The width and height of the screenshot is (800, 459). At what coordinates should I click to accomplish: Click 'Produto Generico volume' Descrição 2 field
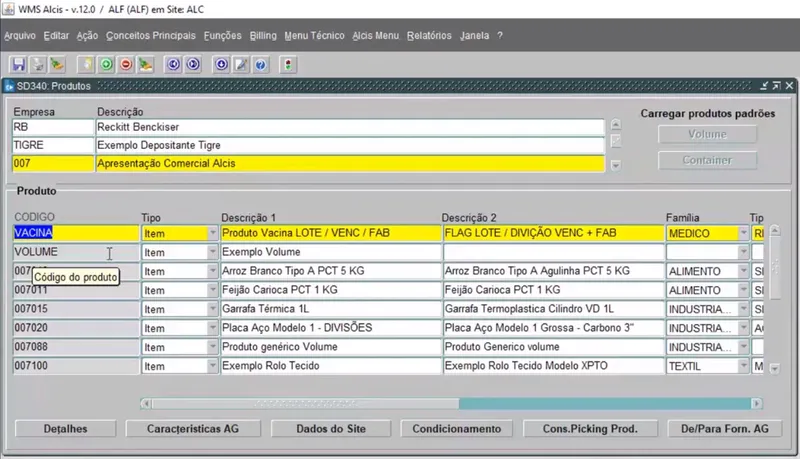click(x=554, y=347)
